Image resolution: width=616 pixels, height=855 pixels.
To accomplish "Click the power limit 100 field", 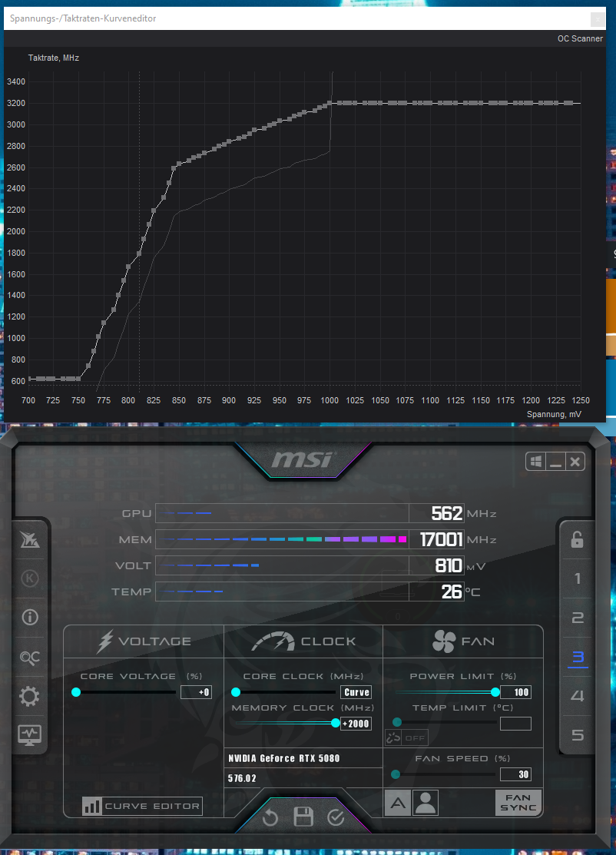I will (515, 692).
